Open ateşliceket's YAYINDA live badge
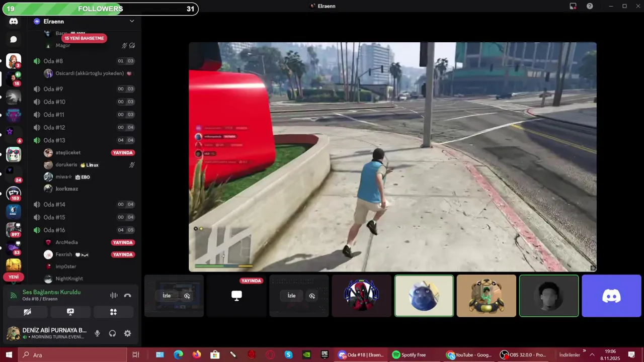 (x=123, y=153)
